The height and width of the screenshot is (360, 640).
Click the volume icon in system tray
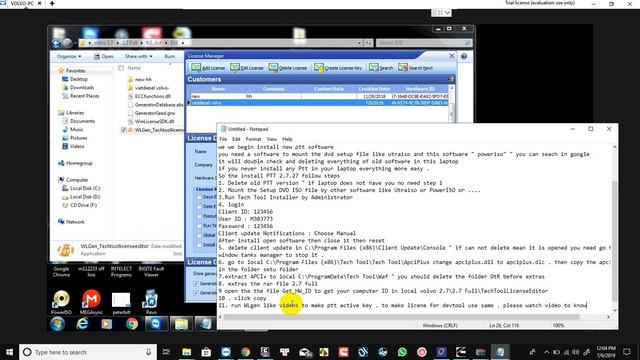pyautogui.click(x=576, y=352)
